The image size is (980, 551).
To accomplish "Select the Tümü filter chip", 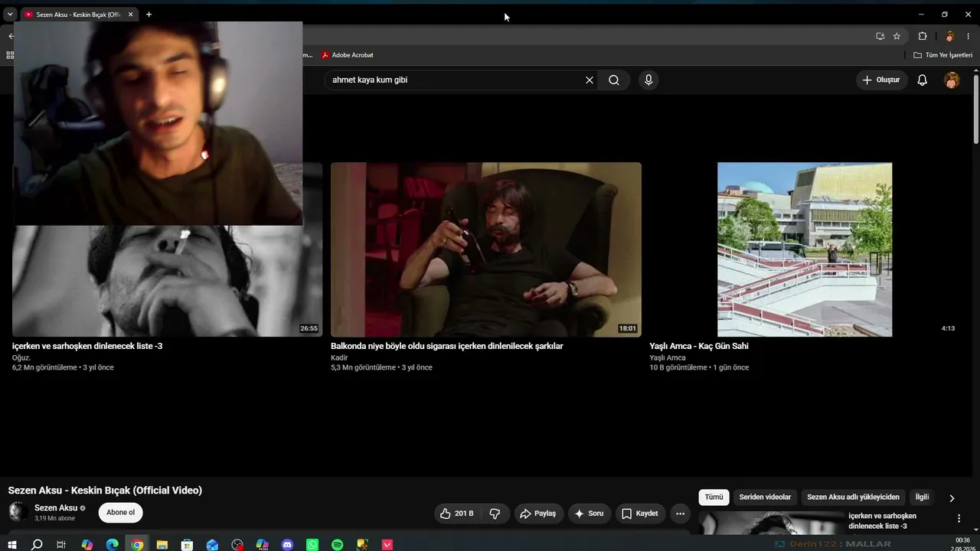I will pyautogui.click(x=714, y=497).
